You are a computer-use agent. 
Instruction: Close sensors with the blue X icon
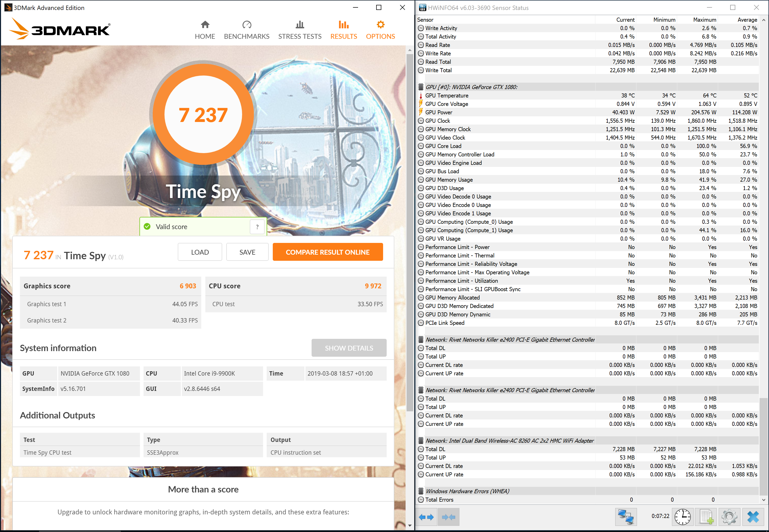point(753,517)
